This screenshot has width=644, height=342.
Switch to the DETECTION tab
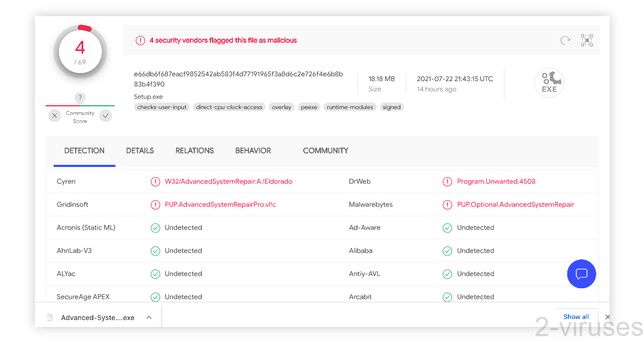[84, 151]
